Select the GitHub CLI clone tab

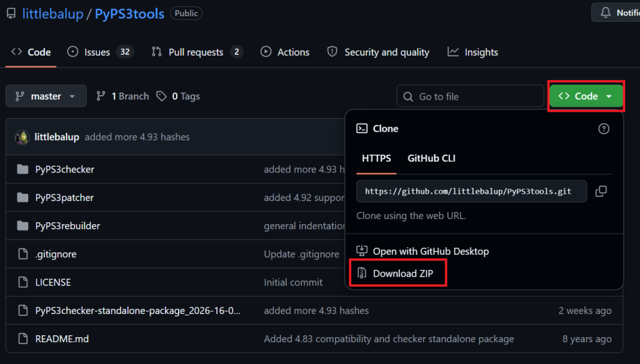tap(431, 158)
